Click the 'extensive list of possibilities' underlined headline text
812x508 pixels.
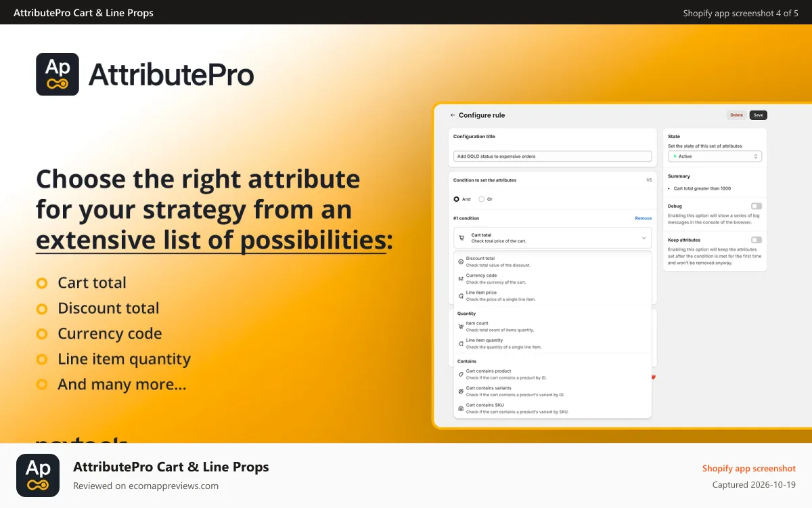click(x=210, y=240)
